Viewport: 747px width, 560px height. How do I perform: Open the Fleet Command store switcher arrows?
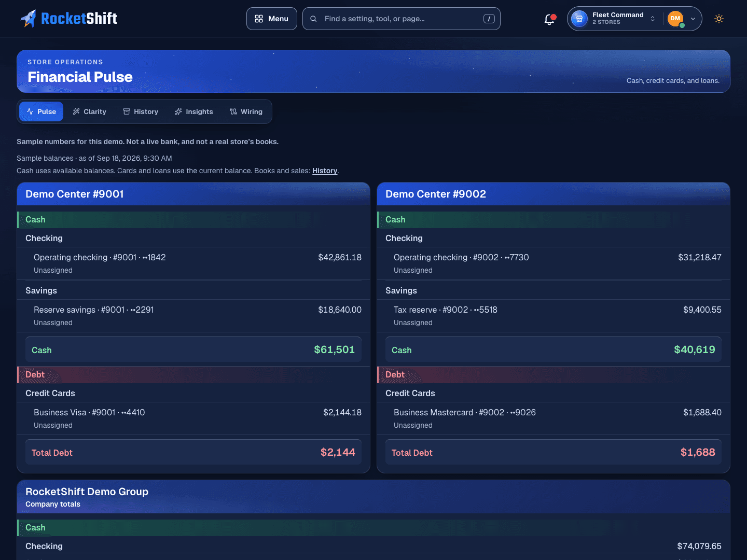click(x=653, y=19)
